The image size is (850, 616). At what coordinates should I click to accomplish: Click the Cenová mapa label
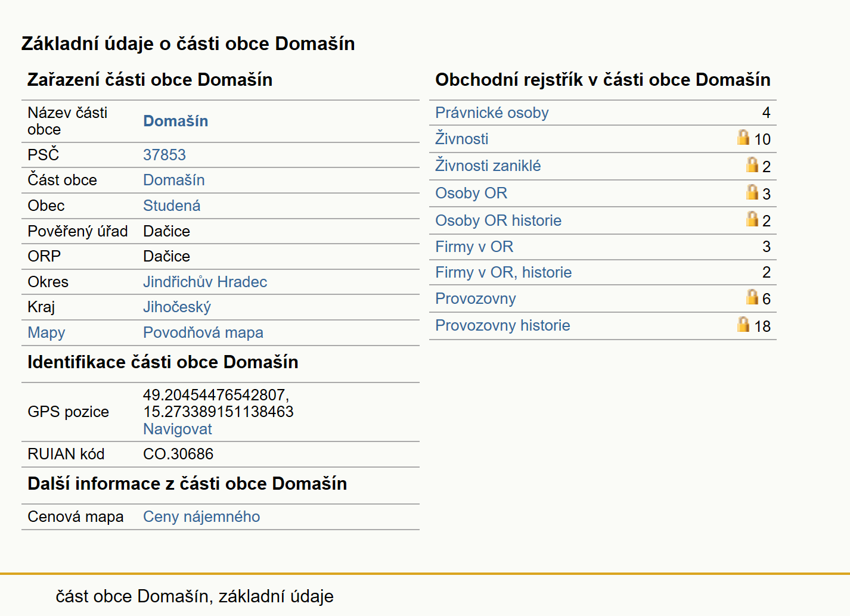pyautogui.click(x=76, y=517)
